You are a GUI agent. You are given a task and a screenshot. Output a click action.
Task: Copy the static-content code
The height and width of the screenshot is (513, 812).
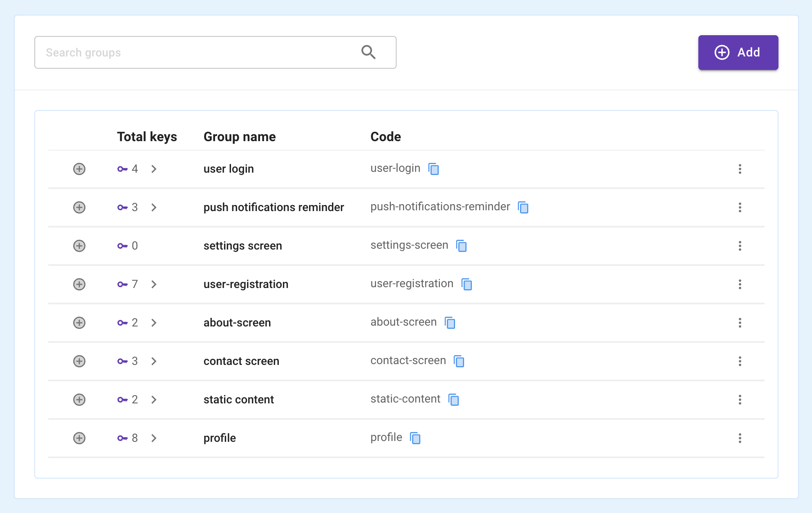point(454,399)
